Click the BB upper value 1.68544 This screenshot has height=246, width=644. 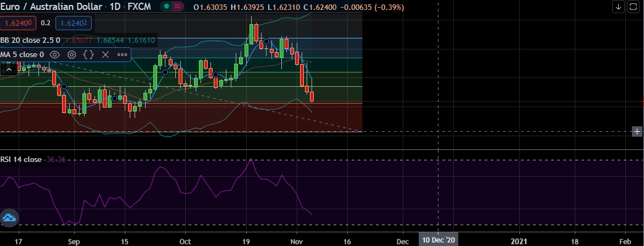(x=110, y=40)
